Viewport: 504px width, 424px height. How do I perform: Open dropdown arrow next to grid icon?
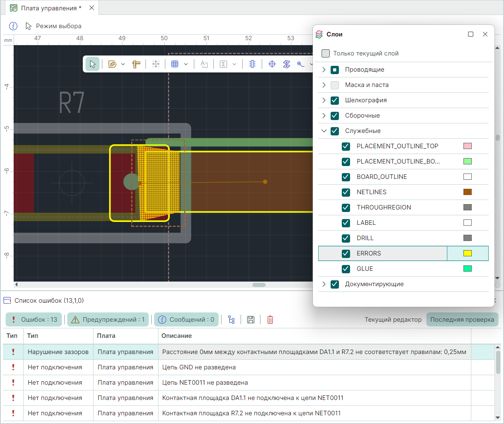[186, 64]
